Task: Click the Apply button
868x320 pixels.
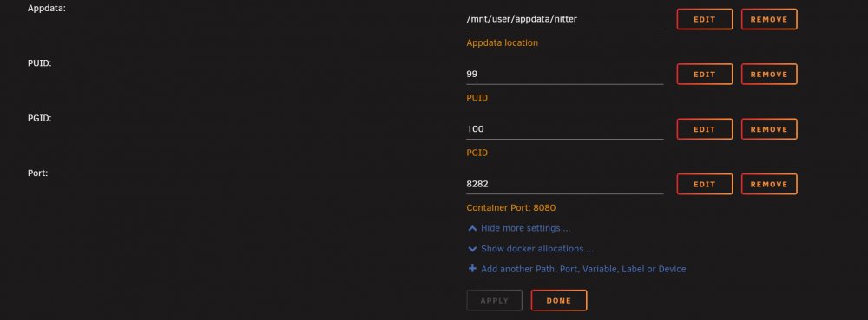Action: point(495,300)
